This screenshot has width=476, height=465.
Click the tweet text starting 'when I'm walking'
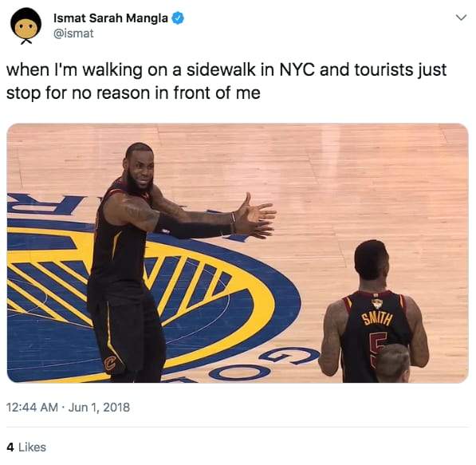226,81
